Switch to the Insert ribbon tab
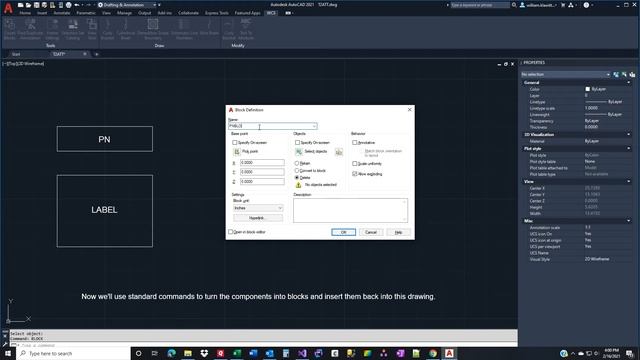Screen dimensions: 640x360 pyautogui.click(x=42, y=13)
